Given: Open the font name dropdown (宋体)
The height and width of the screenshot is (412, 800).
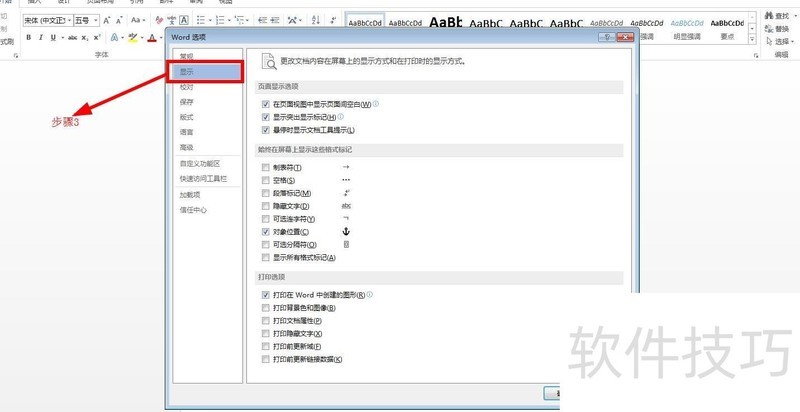Looking at the screenshot, I should 69,20.
